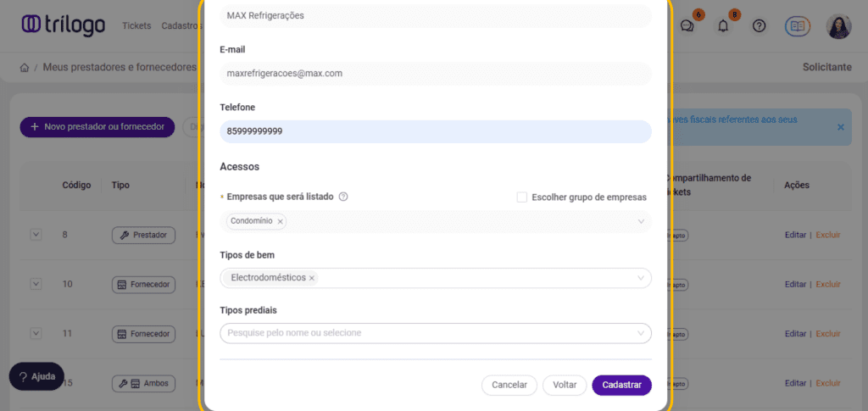The image size is (868, 411).
Task: Click the home breadcrumb icon
Action: pos(25,67)
